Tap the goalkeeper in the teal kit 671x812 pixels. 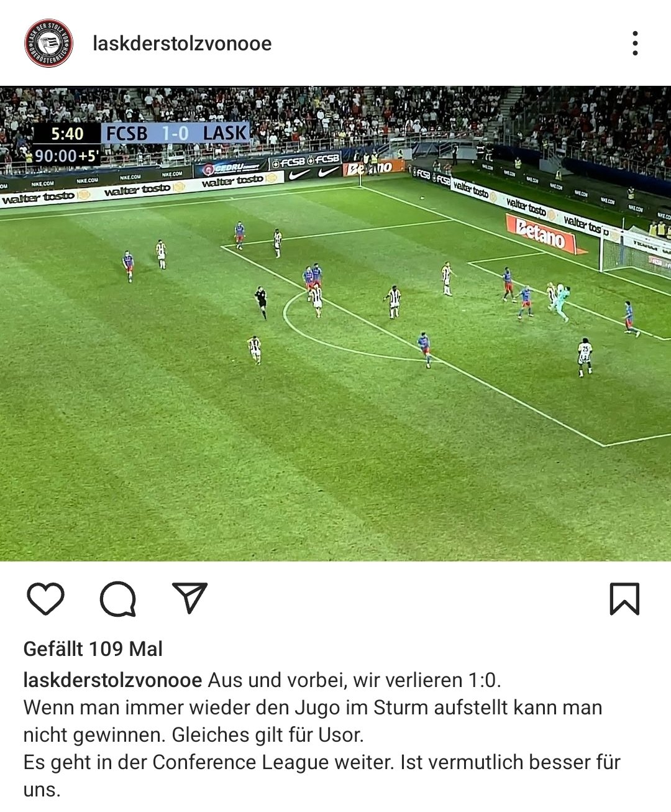(562, 303)
